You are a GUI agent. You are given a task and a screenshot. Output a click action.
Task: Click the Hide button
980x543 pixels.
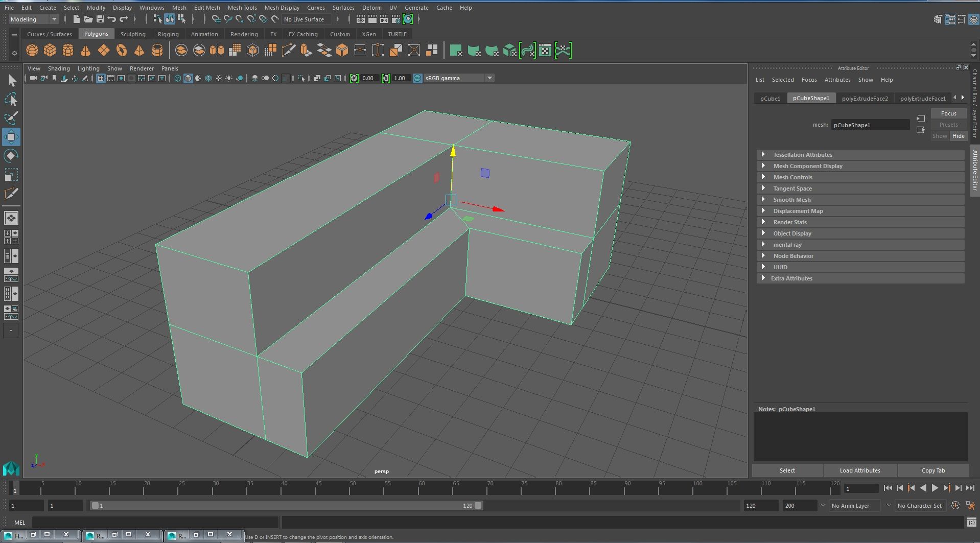(x=958, y=136)
